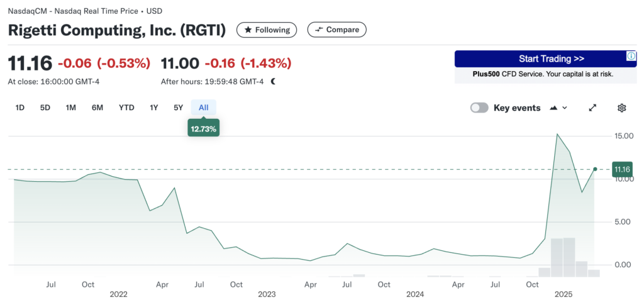Expand chart to full screen

(x=592, y=108)
